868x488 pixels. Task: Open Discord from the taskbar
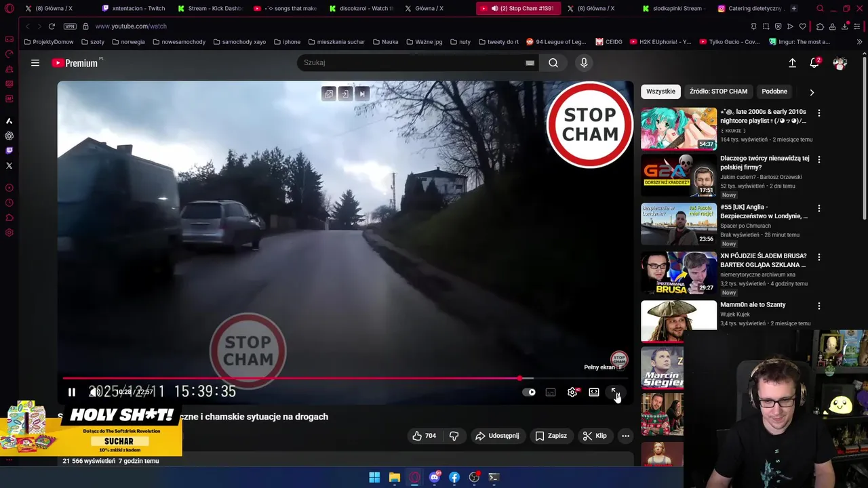click(x=435, y=477)
